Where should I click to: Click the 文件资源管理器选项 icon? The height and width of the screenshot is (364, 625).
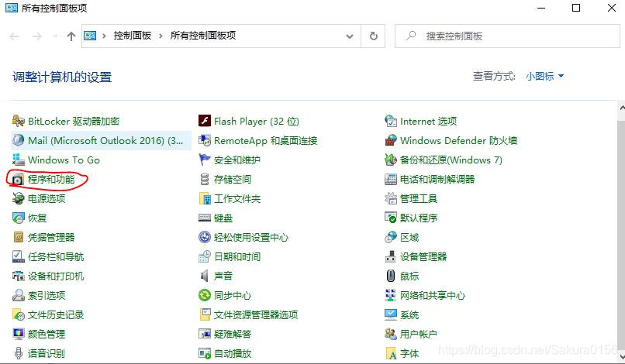tap(205, 314)
